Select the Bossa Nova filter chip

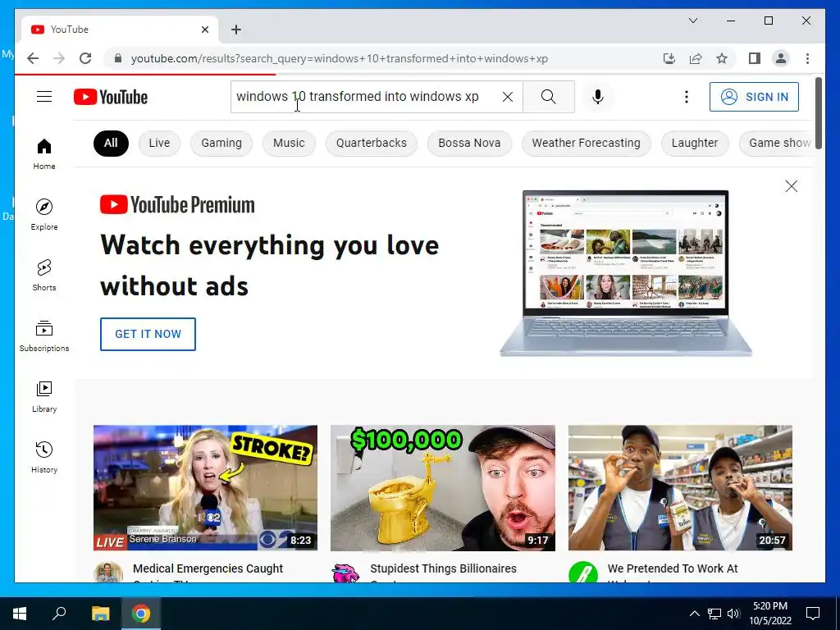pos(469,143)
